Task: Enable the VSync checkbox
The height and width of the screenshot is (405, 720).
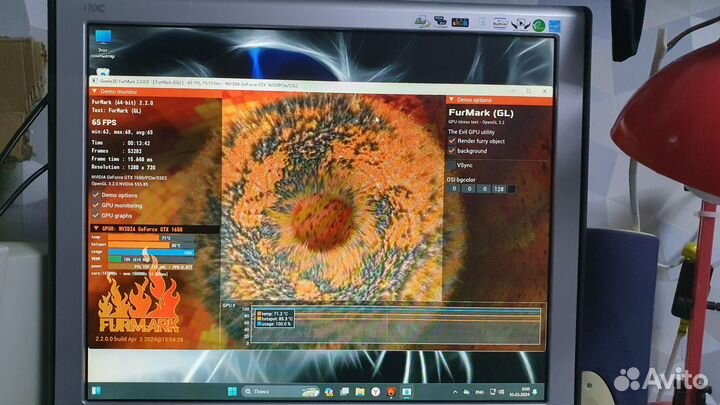Action: [453, 164]
